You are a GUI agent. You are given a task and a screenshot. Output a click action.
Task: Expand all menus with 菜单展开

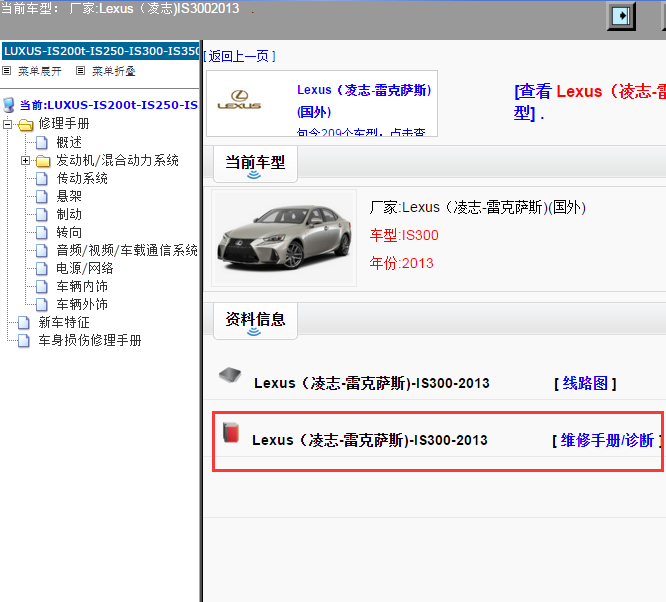click(40, 71)
